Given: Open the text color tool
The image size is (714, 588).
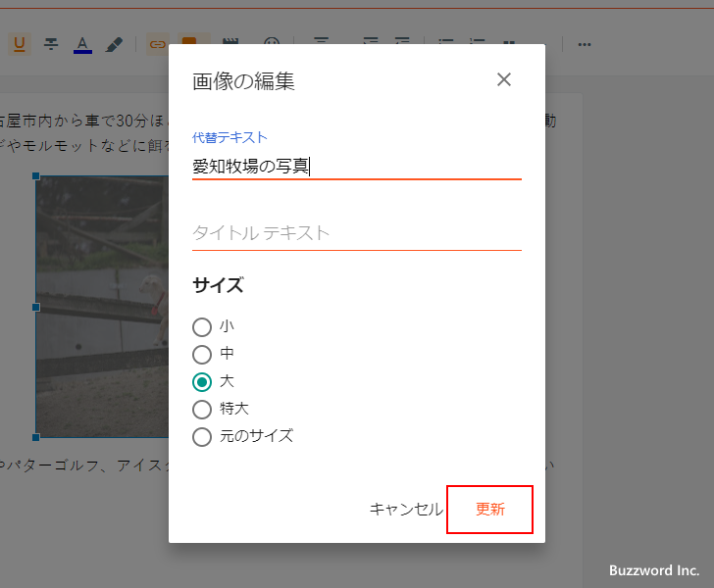Looking at the screenshot, I should tap(82, 45).
